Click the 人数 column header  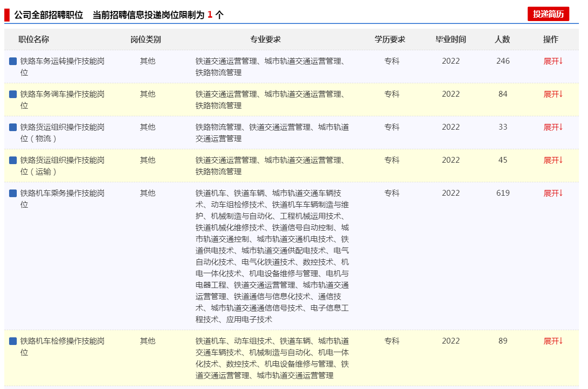[502, 40]
